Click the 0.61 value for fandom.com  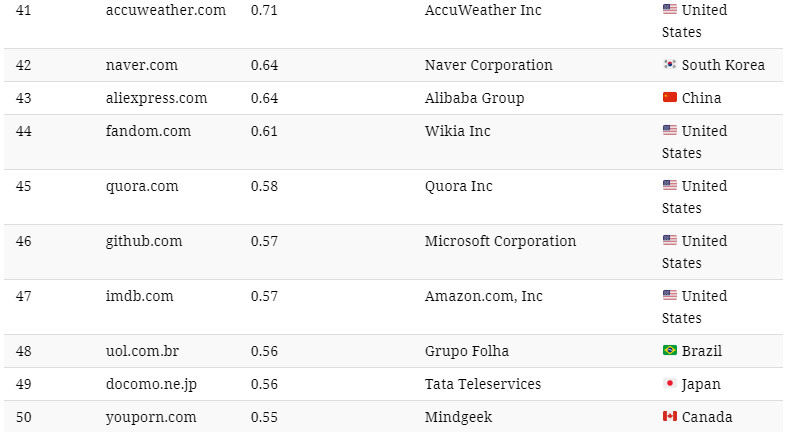coord(264,131)
